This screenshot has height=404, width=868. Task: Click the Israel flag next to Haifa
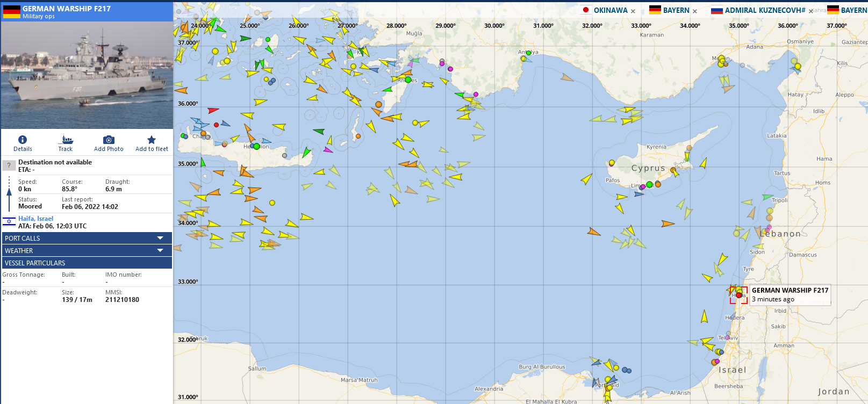[x=9, y=221]
